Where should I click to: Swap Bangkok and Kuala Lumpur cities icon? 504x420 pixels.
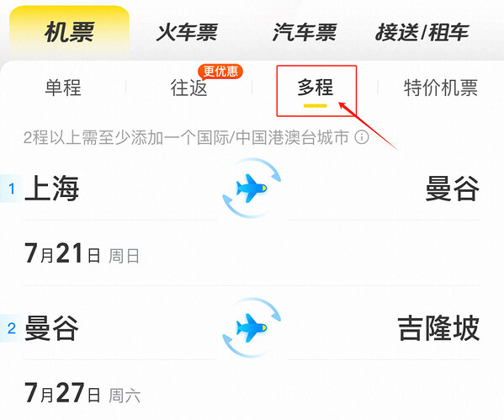[252, 327]
